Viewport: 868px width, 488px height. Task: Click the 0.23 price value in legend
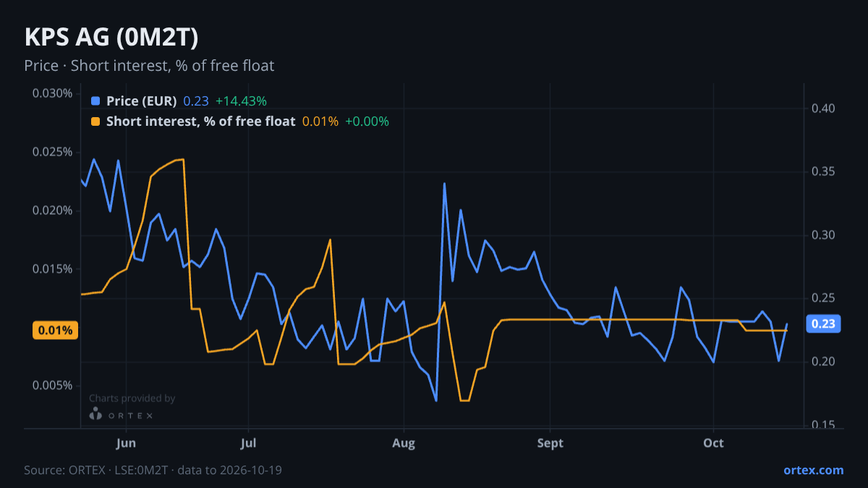click(x=195, y=101)
